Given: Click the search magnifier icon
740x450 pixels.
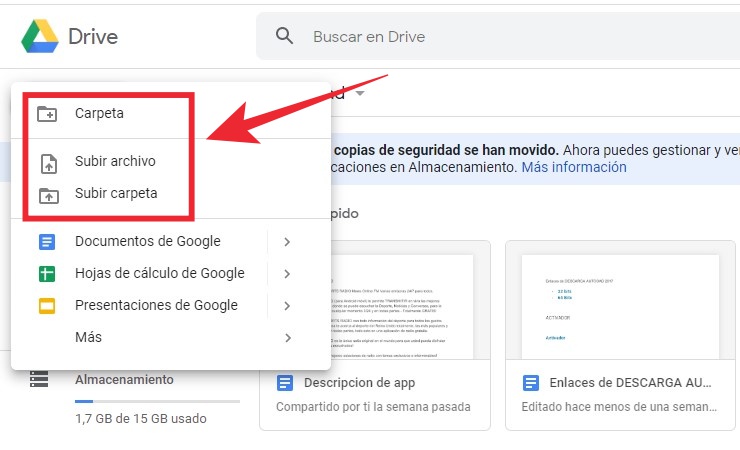Looking at the screenshot, I should click(284, 36).
